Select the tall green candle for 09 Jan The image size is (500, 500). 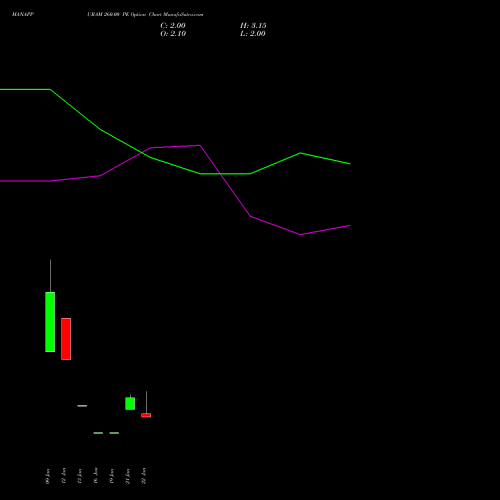click(x=50, y=322)
